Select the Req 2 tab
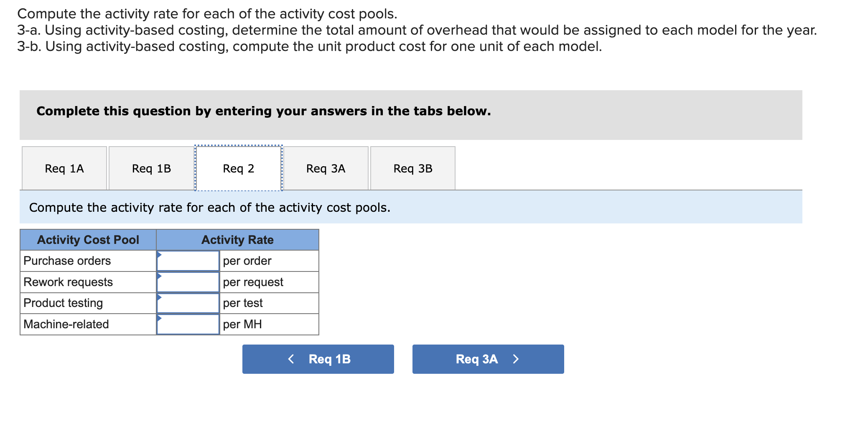 239,168
